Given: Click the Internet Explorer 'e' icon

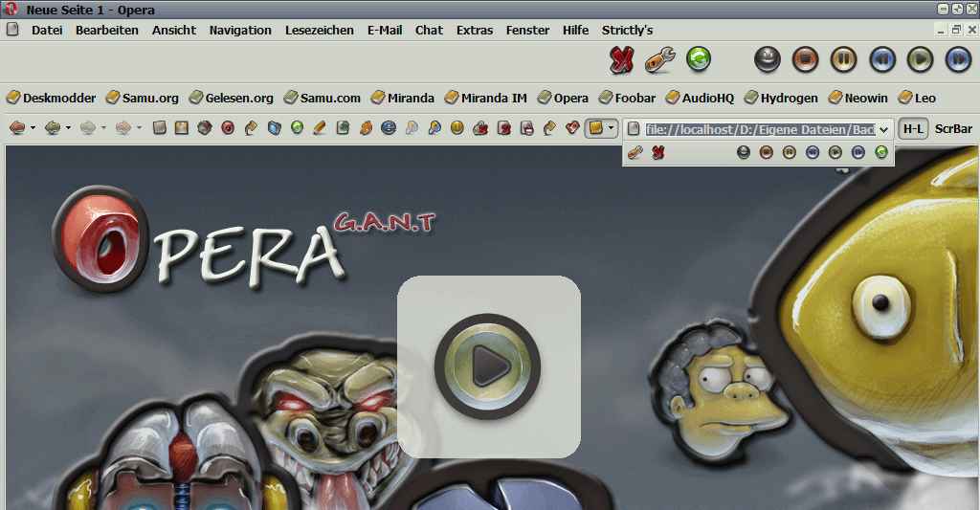Looking at the screenshot, I should point(389,128).
